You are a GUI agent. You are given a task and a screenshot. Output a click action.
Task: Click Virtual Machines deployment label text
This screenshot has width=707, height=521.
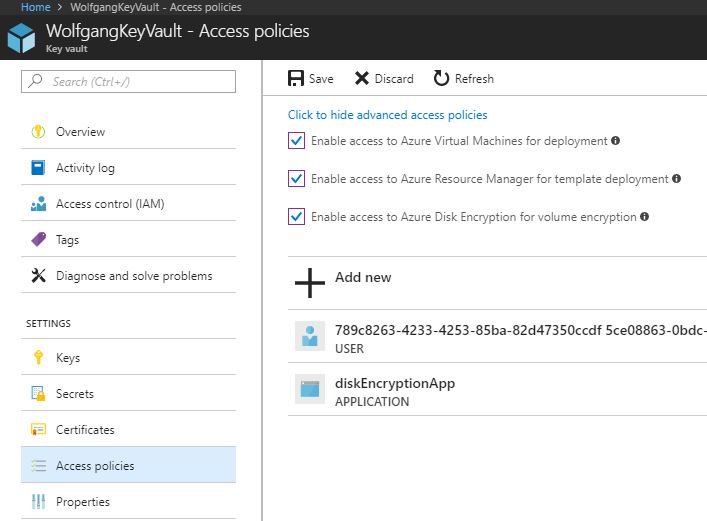click(459, 141)
